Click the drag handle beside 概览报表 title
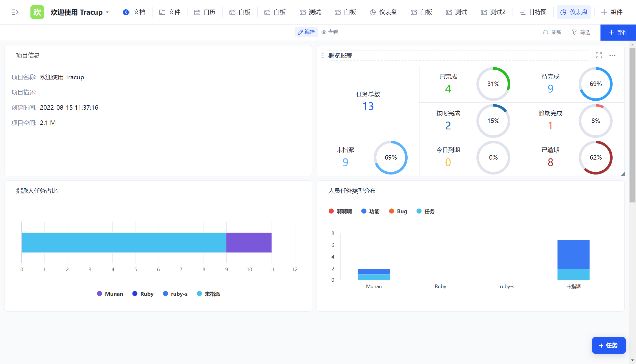The height and width of the screenshot is (364, 636). pyautogui.click(x=323, y=56)
